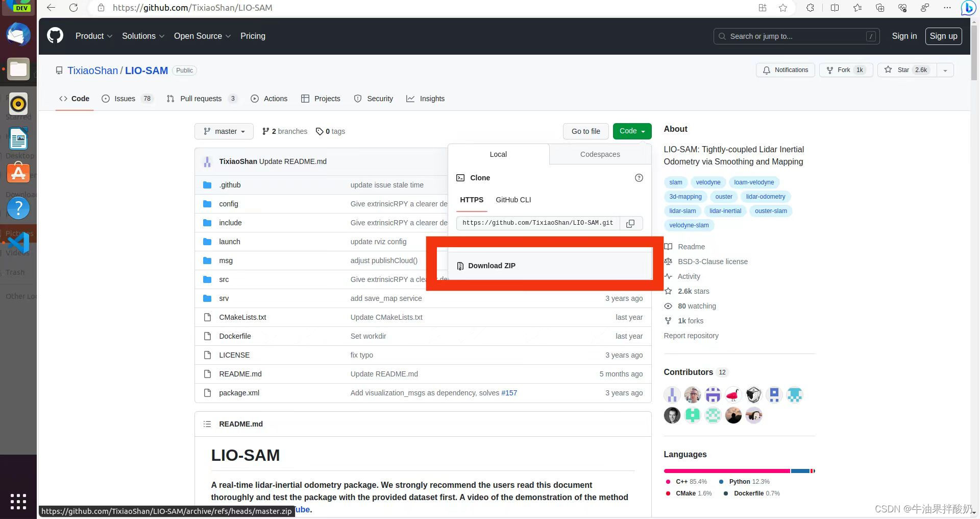This screenshot has height=519, width=980.
Task: Open the Projects tab
Action: coord(321,99)
